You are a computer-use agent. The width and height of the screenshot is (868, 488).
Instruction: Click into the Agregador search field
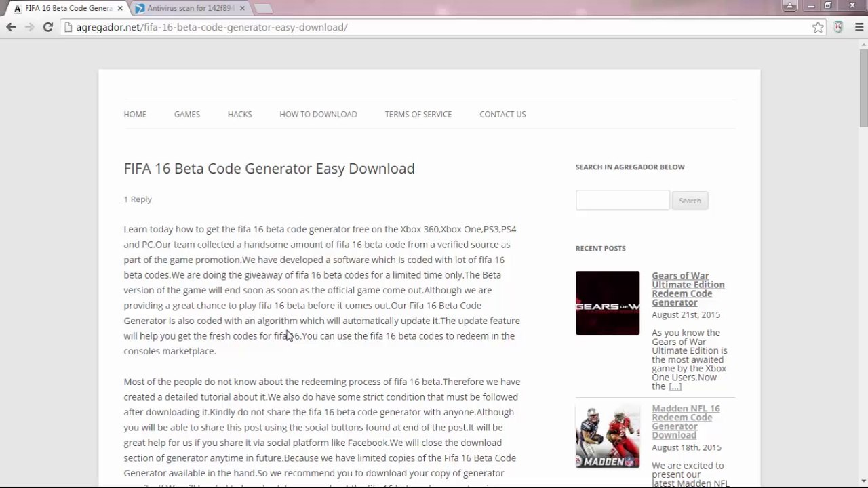[623, 200]
